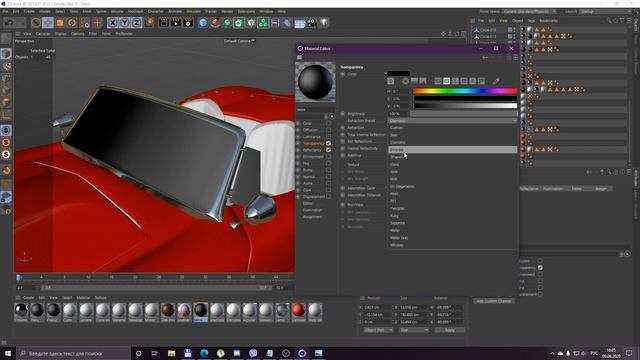Viewport: 640px width, 360px height.
Task: Click the Undo arrow in the top toolbar
Action: (x=9, y=23)
